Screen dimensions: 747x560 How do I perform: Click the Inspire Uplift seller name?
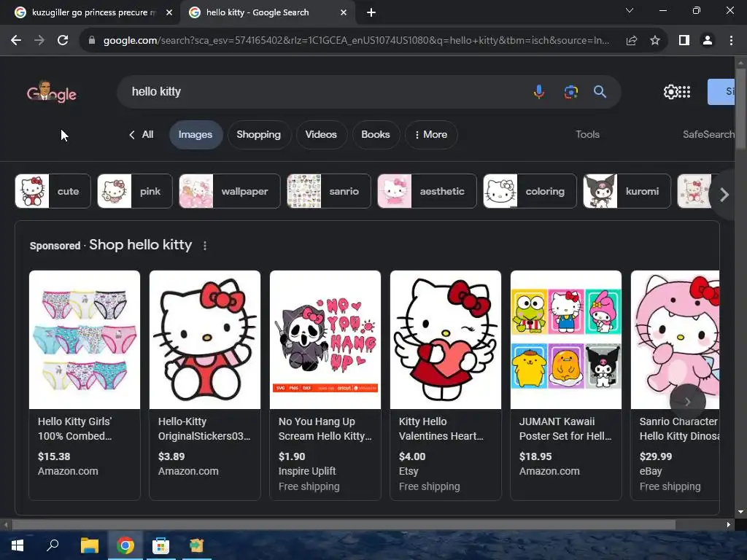[x=307, y=472]
